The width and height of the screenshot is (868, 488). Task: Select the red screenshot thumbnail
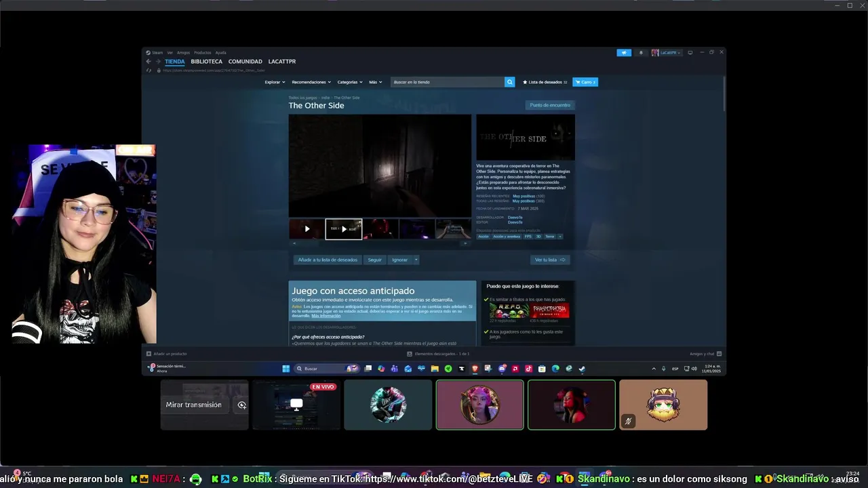coord(380,229)
